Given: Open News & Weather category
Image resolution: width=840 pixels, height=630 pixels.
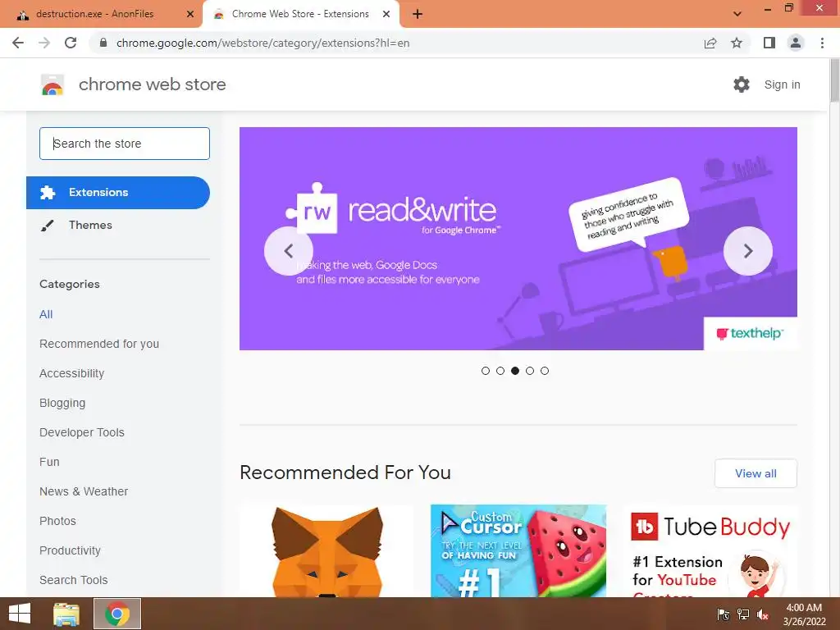Looking at the screenshot, I should click(84, 491).
